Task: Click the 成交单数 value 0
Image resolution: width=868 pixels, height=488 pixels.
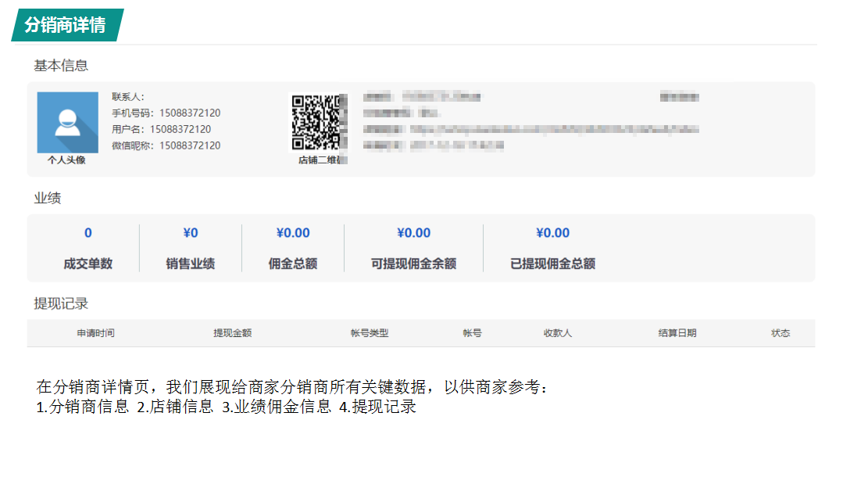Action: point(88,233)
